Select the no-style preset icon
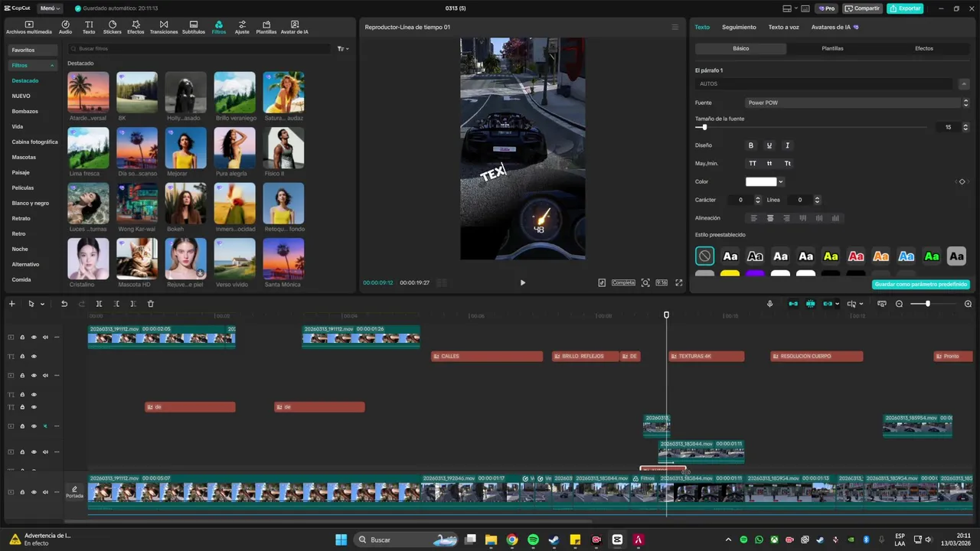The image size is (980, 551). pos(704,256)
